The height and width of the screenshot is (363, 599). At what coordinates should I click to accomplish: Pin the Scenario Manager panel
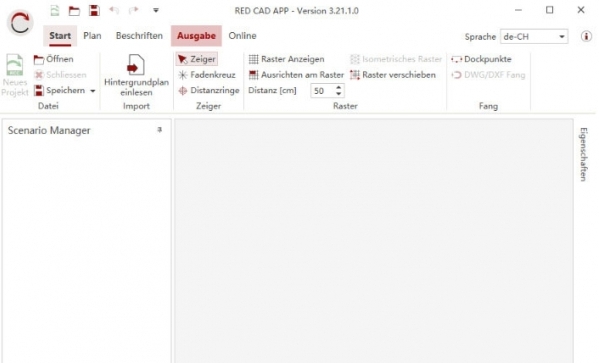click(x=160, y=130)
